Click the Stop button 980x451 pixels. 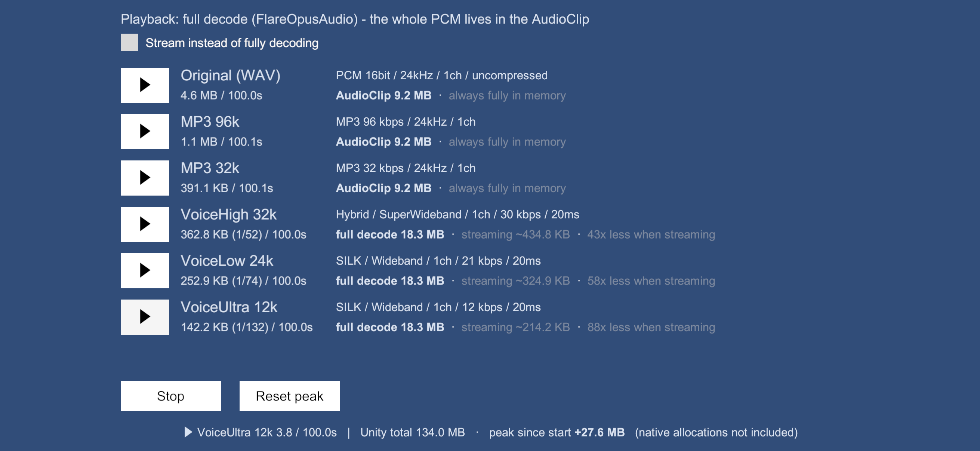coord(170,396)
